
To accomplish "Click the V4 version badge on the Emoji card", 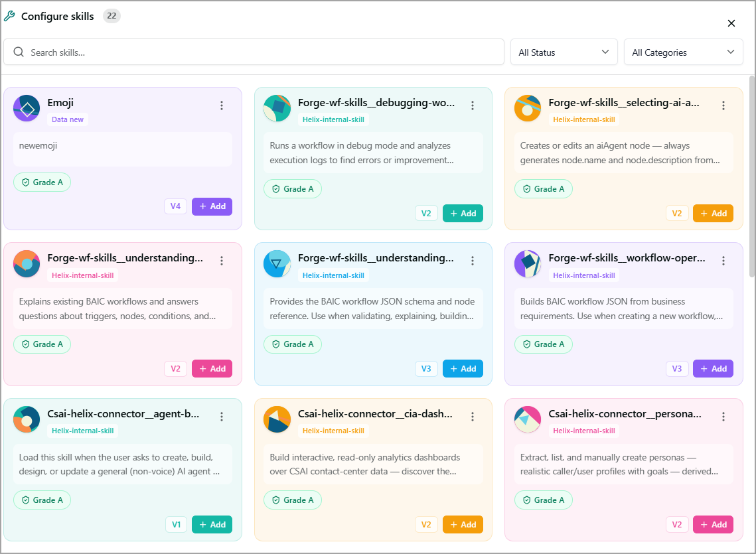I will pyautogui.click(x=175, y=206).
